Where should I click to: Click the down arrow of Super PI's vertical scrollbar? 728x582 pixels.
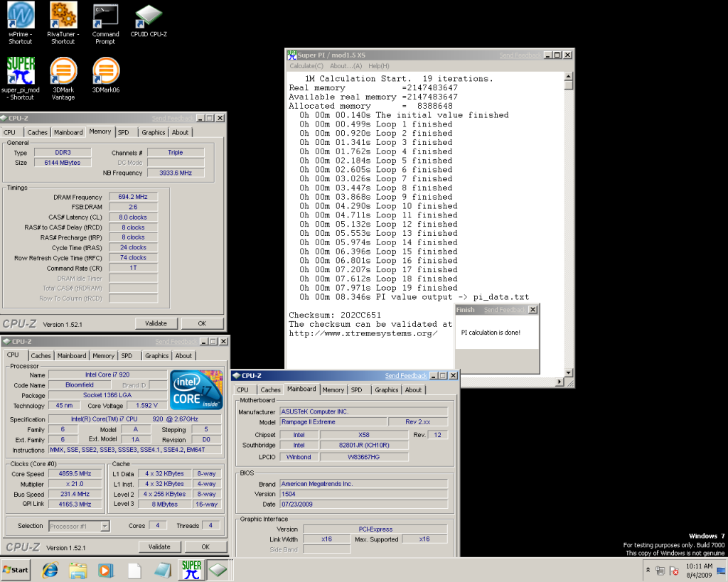tap(568, 372)
